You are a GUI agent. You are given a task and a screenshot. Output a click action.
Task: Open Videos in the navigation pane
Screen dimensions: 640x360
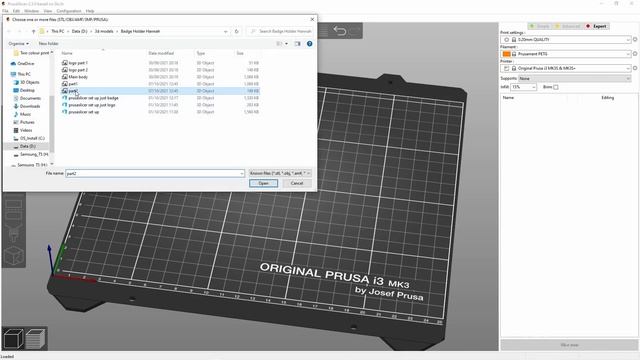click(26, 130)
